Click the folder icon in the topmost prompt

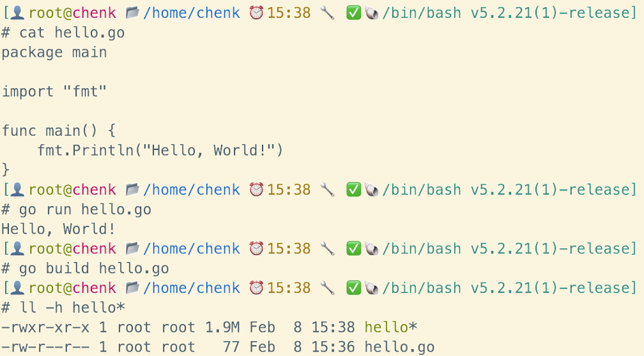pyautogui.click(x=133, y=13)
